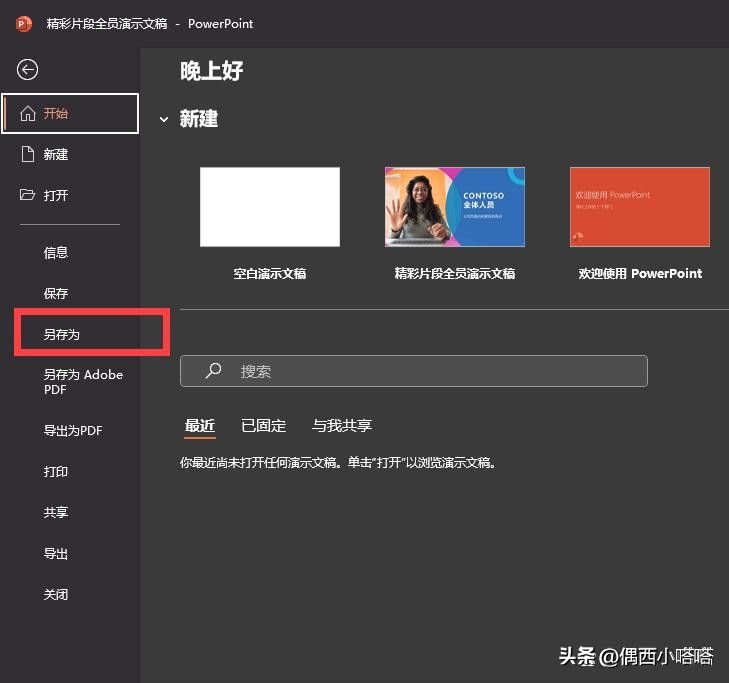The height and width of the screenshot is (683, 729).
Task: Select 开始 in the backstage sidebar
Action: tap(70, 113)
